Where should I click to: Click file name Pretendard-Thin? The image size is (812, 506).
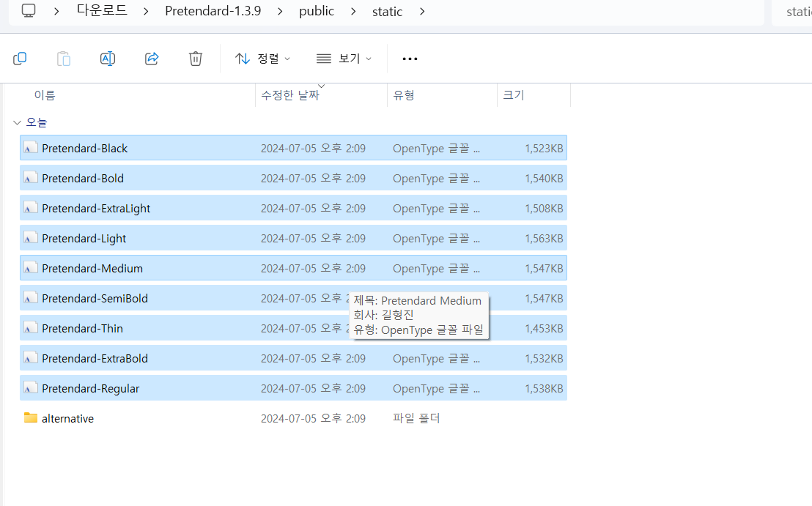(82, 329)
